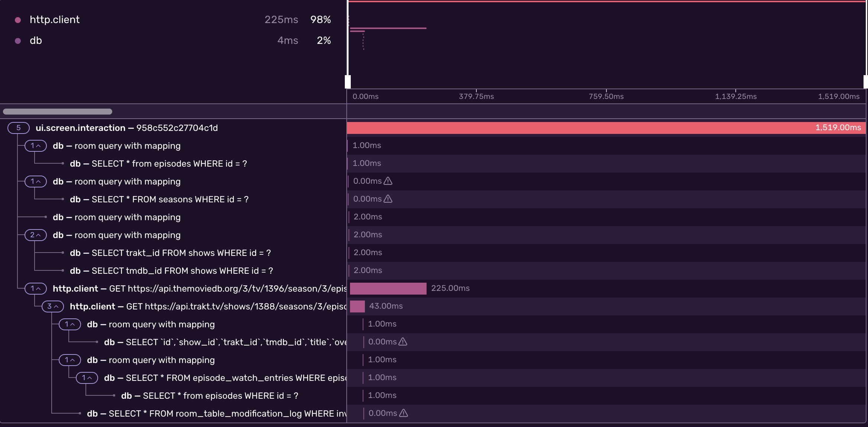Click warning icon beside SELECT `id`,`show_id` span duration
868x427 pixels.
(x=403, y=342)
